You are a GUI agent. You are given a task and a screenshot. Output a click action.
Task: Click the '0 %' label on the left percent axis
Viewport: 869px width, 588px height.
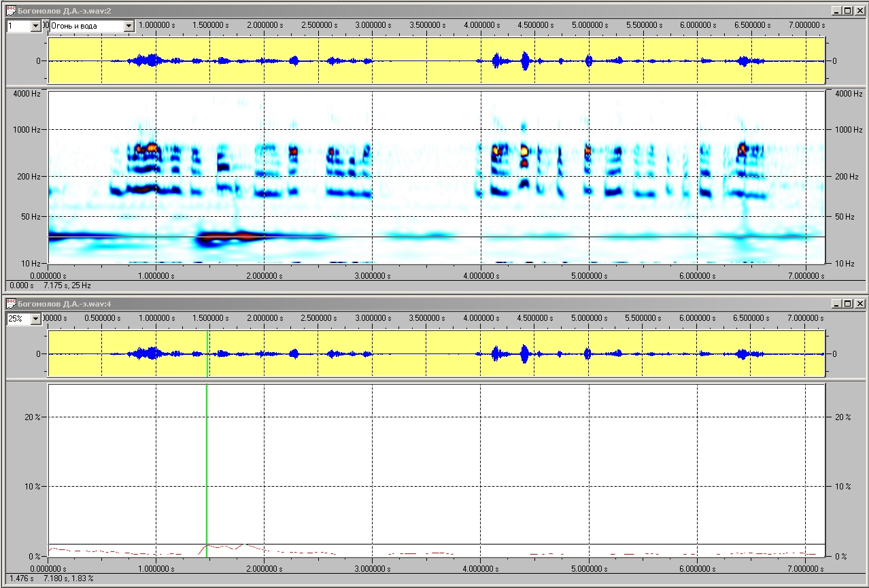click(x=35, y=556)
